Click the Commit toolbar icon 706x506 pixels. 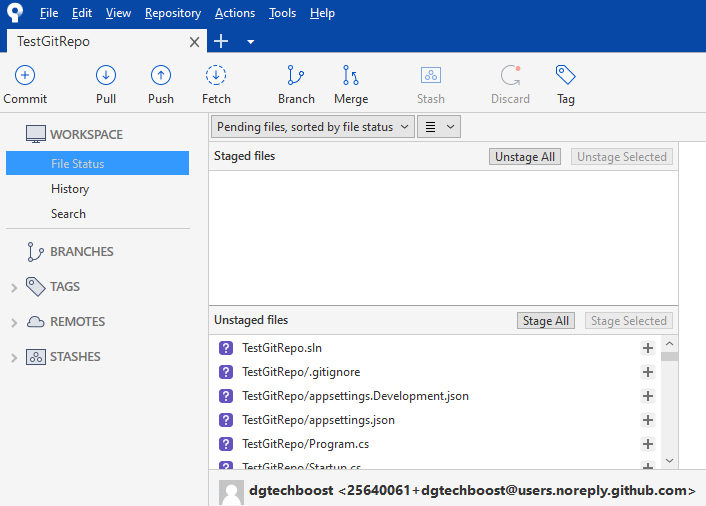pos(25,75)
